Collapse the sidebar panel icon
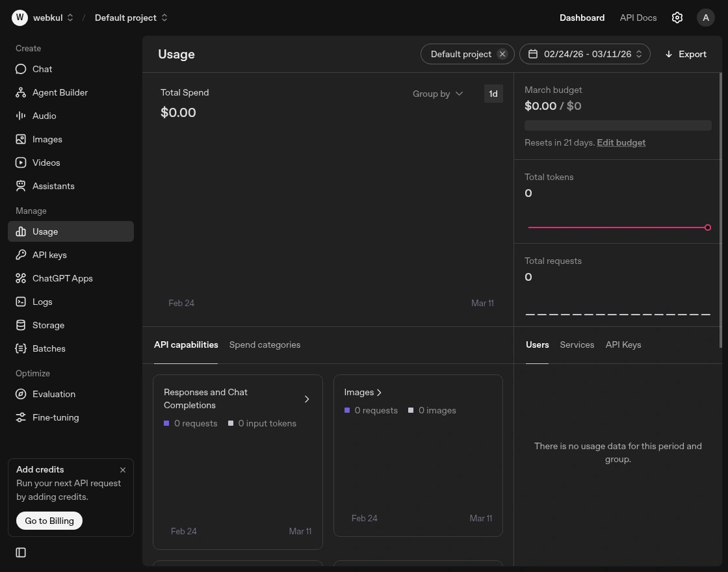The height and width of the screenshot is (572, 728). click(21, 552)
